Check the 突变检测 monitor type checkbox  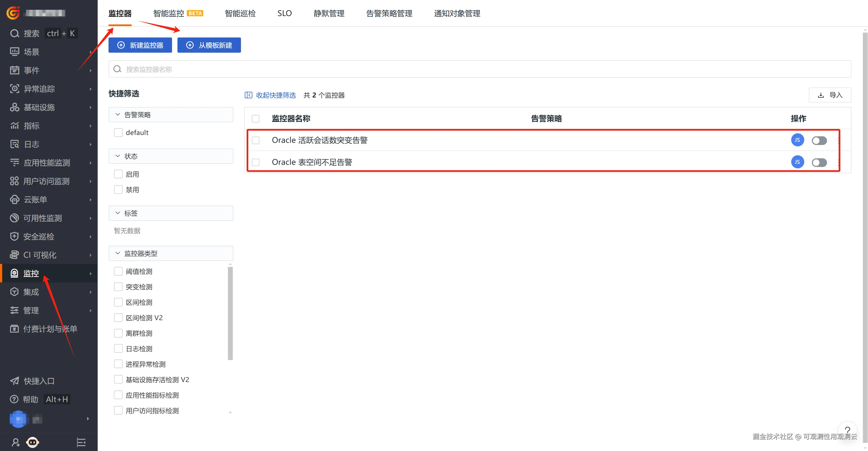coord(118,287)
